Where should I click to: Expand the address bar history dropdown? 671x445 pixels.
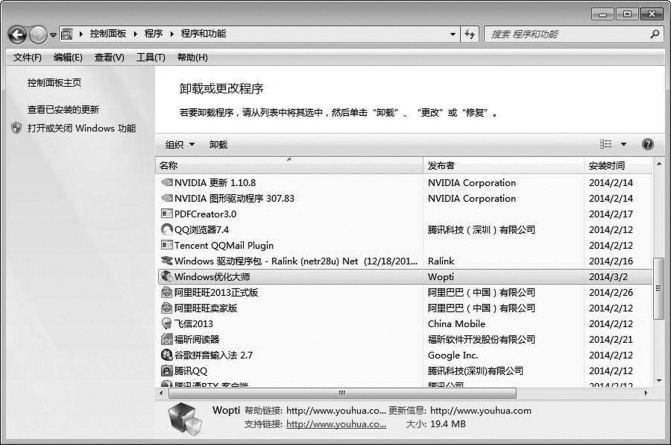click(453, 34)
